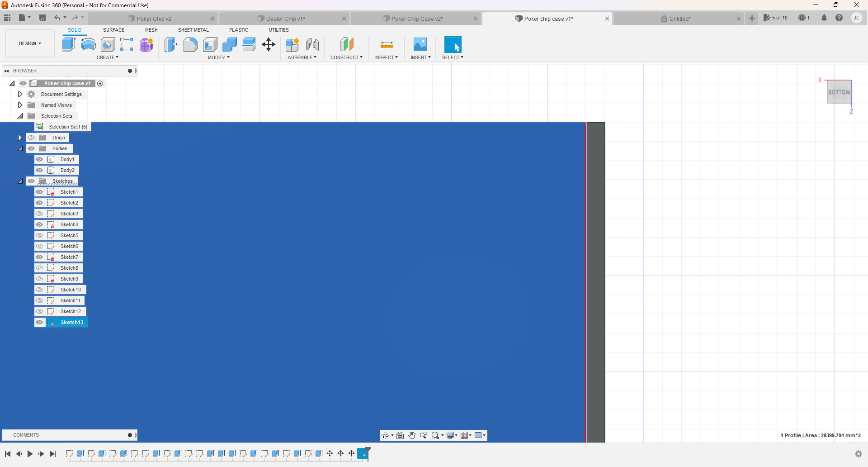
Task: Open the DESIGN workspace dropdown
Action: [x=30, y=43]
